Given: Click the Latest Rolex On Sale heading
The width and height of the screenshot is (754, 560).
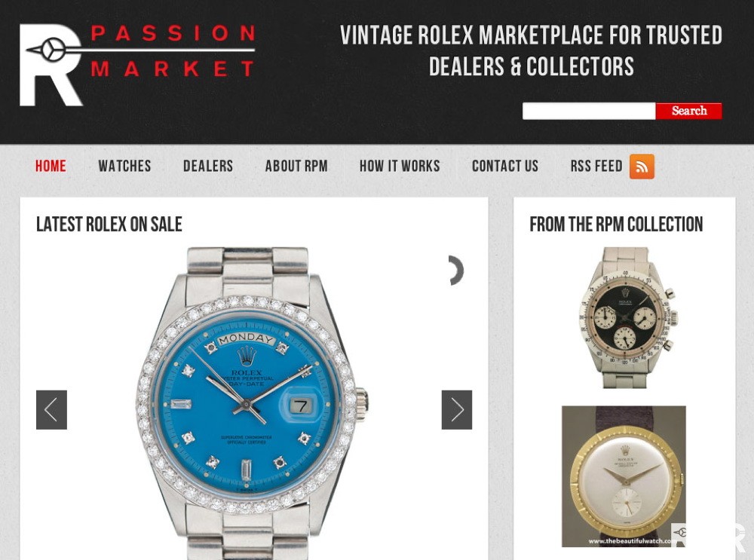Looking at the screenshot, I should coord(109,225).
